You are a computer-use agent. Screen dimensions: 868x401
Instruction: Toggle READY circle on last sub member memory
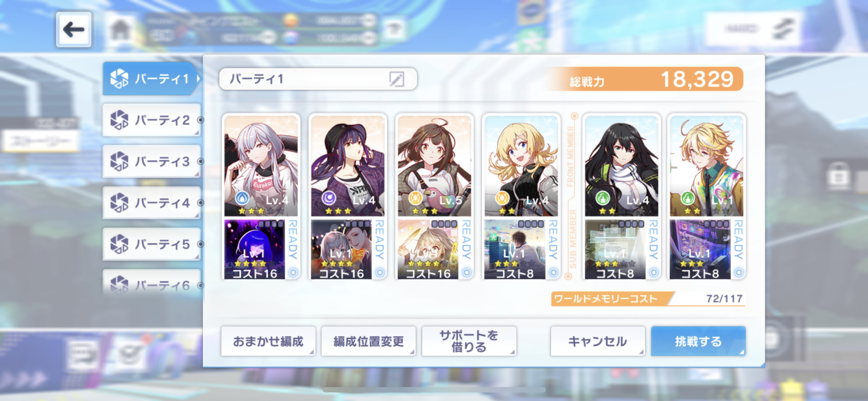coord(738,273)
